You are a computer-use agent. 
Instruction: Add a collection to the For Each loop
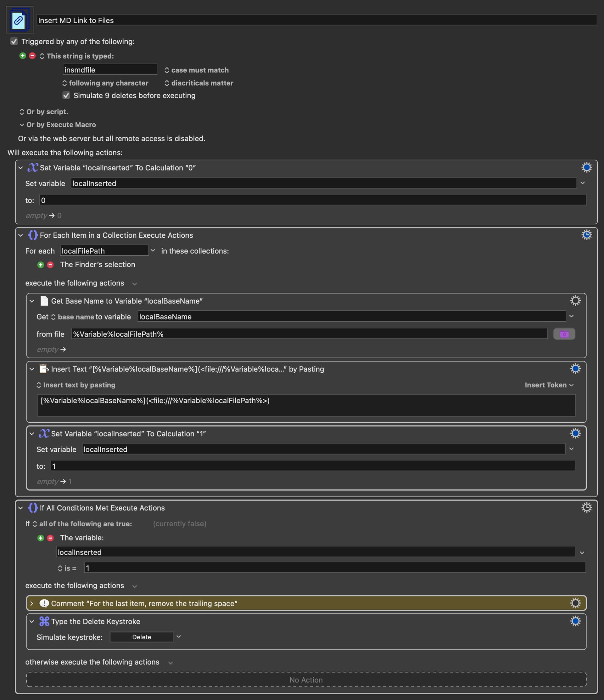pos(41,264)
